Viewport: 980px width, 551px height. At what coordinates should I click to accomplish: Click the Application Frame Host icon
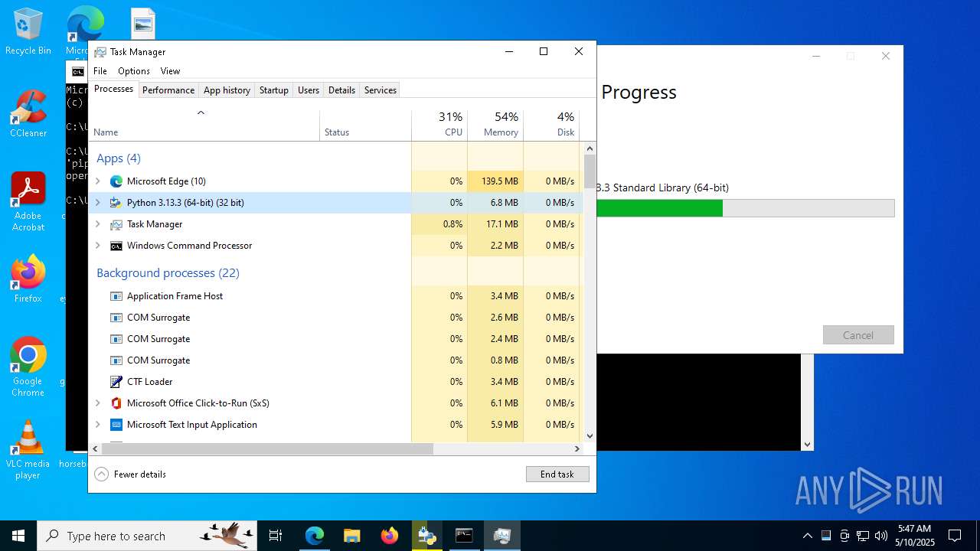click(116, 296)
